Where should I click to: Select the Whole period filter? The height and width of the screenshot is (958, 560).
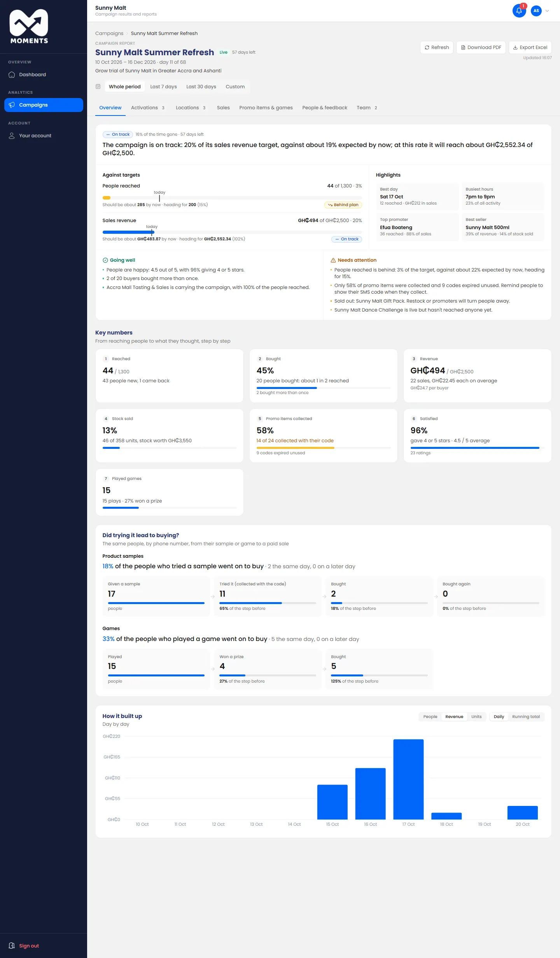pyautogui.click(x=125, y=87)
